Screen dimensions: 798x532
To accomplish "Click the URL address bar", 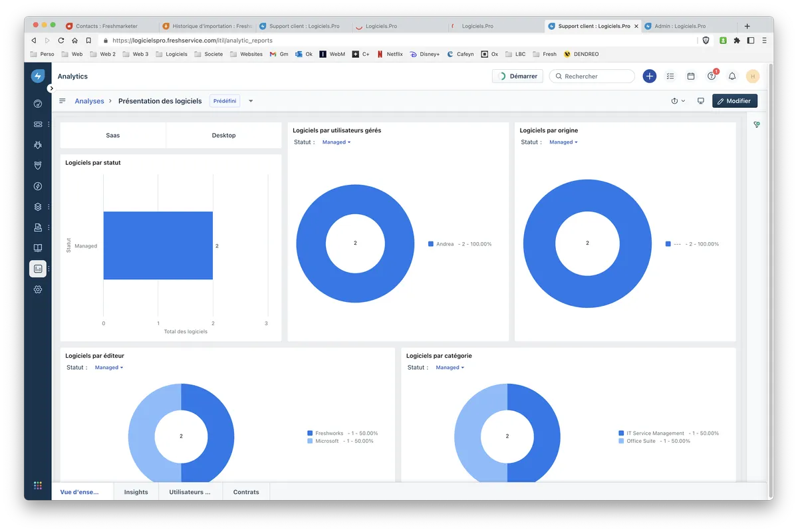I will point(399,41).
